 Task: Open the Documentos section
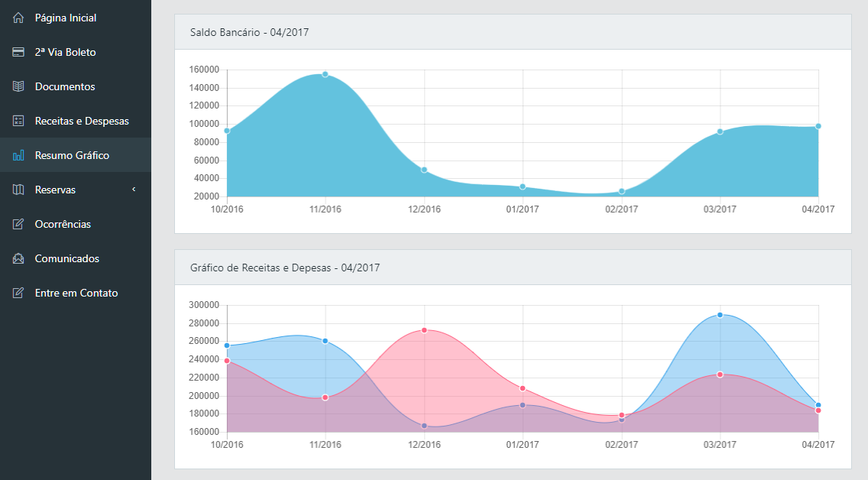(x=65, y=86)
